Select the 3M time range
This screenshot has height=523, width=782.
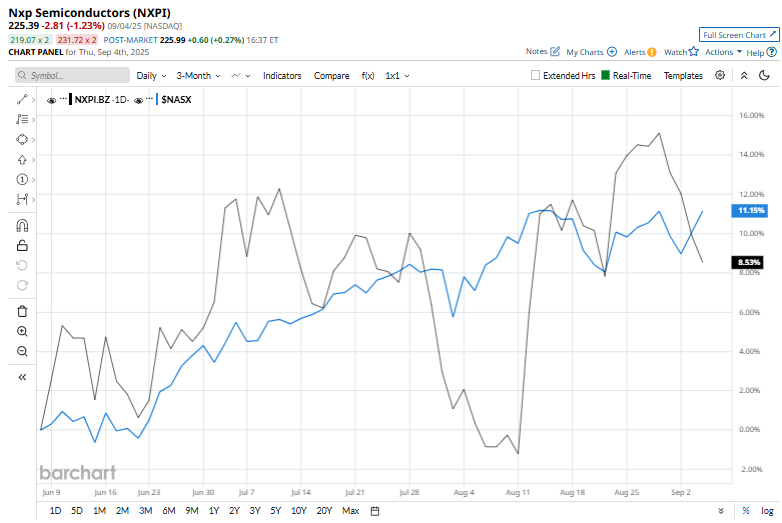tap(146, 511)
